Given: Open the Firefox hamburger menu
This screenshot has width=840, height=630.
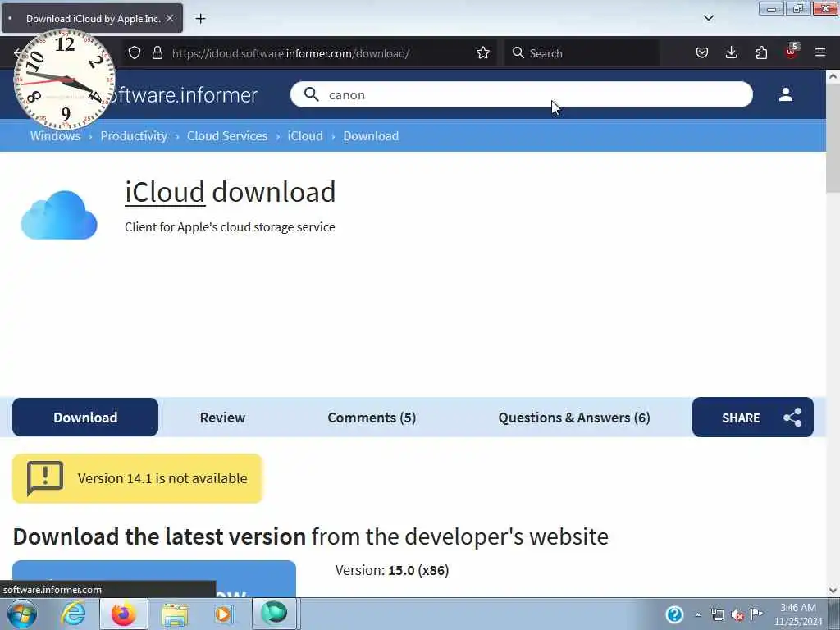Looking at the screenshot, I should click(x=820, y=52).
